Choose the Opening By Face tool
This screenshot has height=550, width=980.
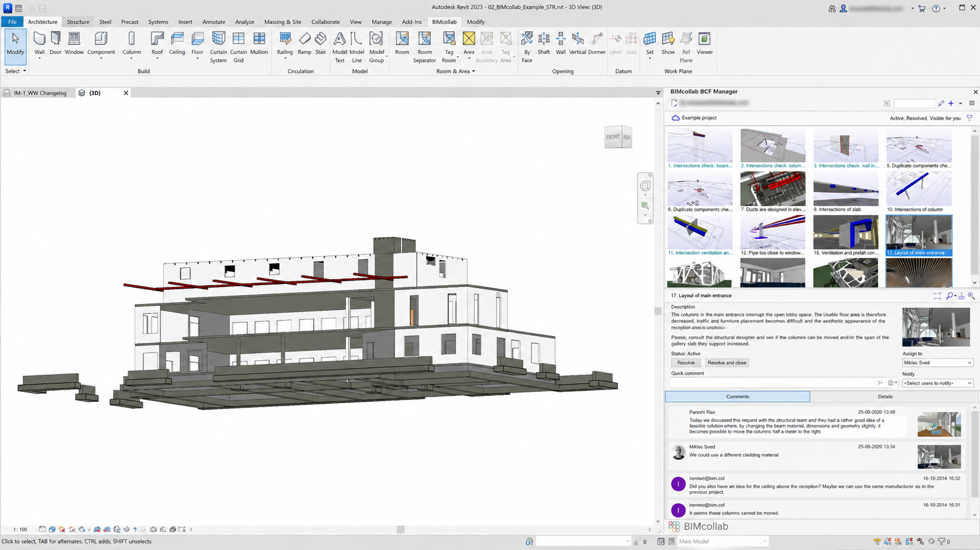coord(527,47)
